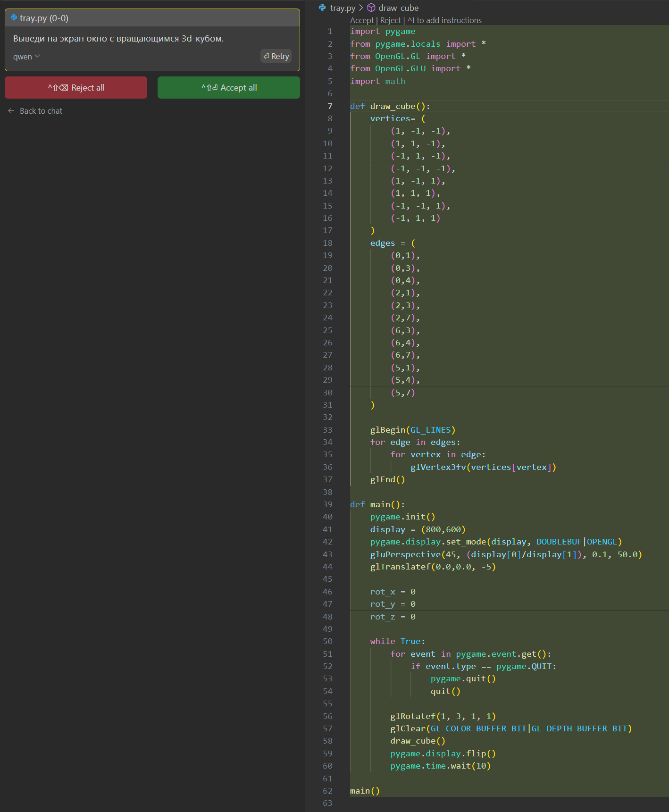Screen dimensions: 669x812
Task: Click the vertex tuple '(-1, -1, -1),'
Action: pyautogui.click(x=423, y=168)
